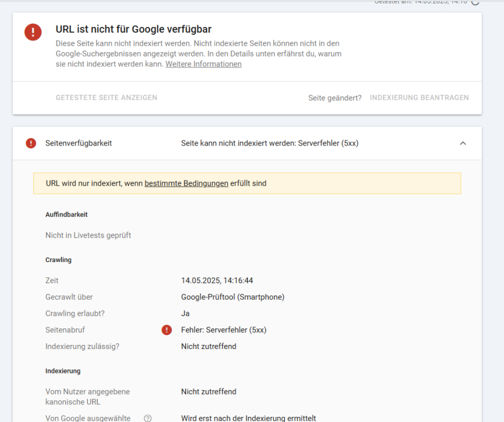This screenshot has height=422, width=504.
Task: Click the Seite geändert? text
Action: coord(334,98)
